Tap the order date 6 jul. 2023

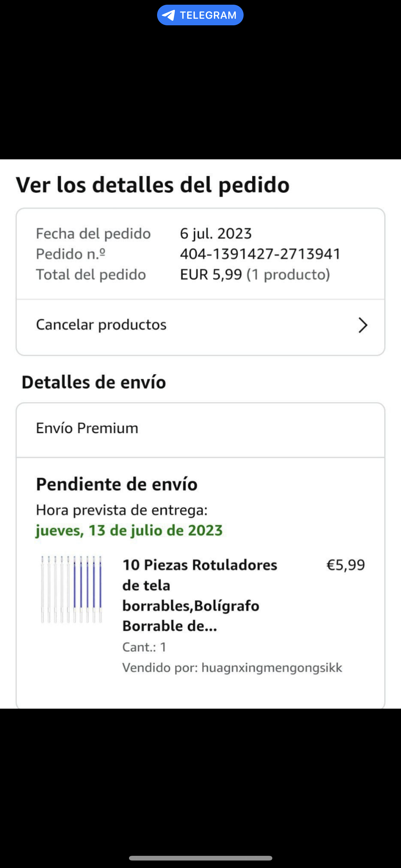(216, 233)
